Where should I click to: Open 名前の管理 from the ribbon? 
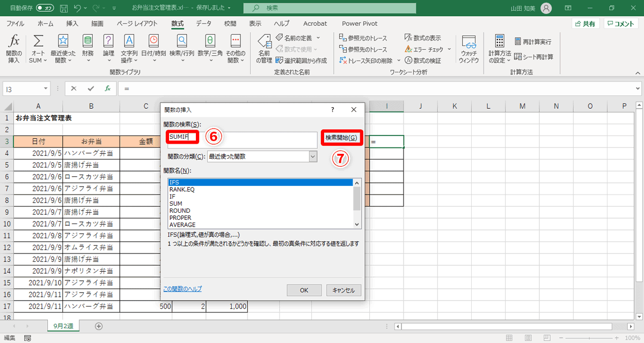pos(264,48)
